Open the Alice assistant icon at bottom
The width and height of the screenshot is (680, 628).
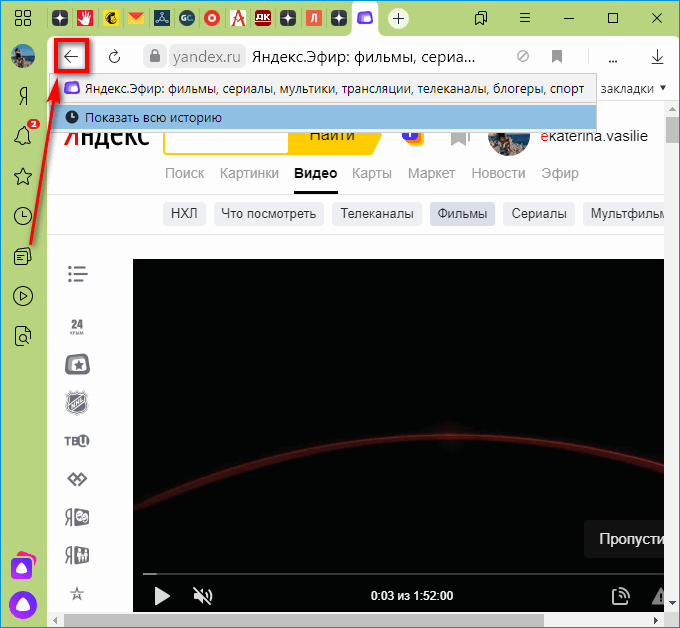[22, 604]
